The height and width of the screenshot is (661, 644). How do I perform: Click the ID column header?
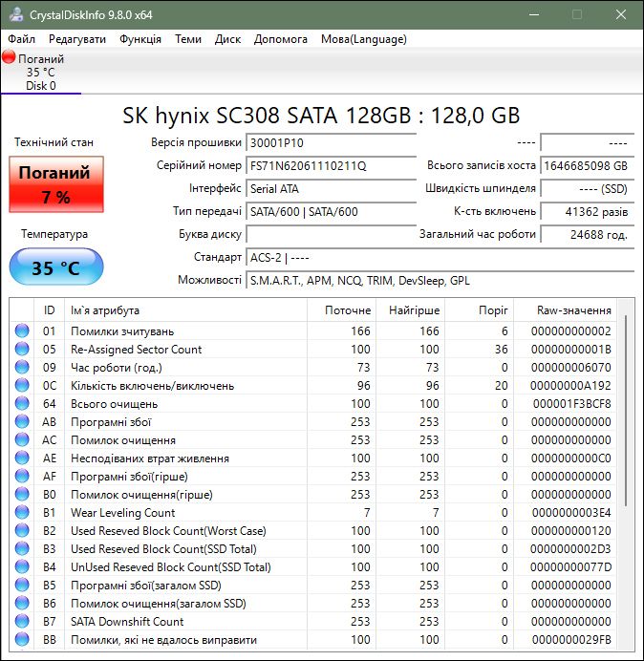[x=49, y=310]
